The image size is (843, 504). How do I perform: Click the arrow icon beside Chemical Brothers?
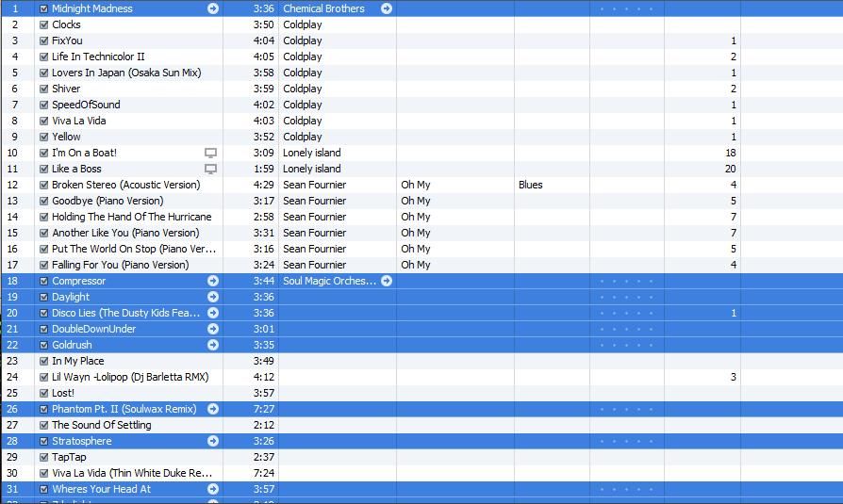[x=387, y=8]
